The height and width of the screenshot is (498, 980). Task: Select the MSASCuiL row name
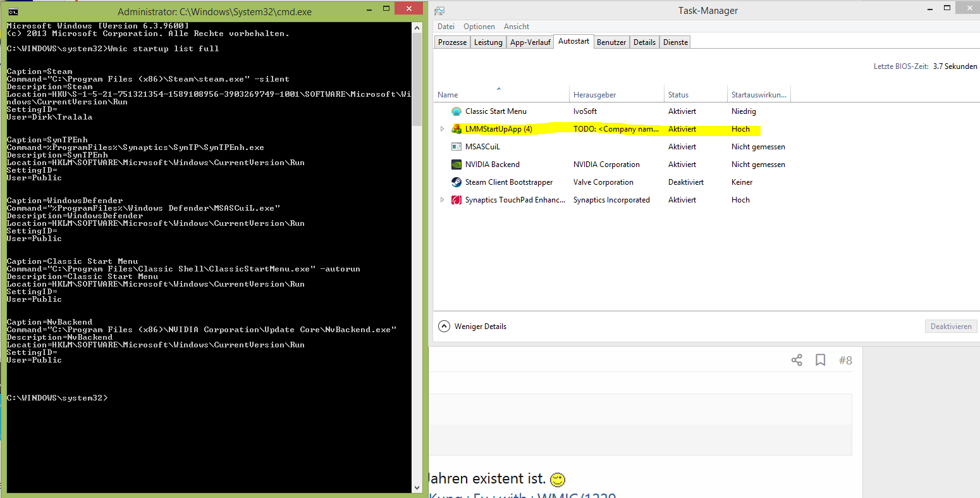point(482,147)
